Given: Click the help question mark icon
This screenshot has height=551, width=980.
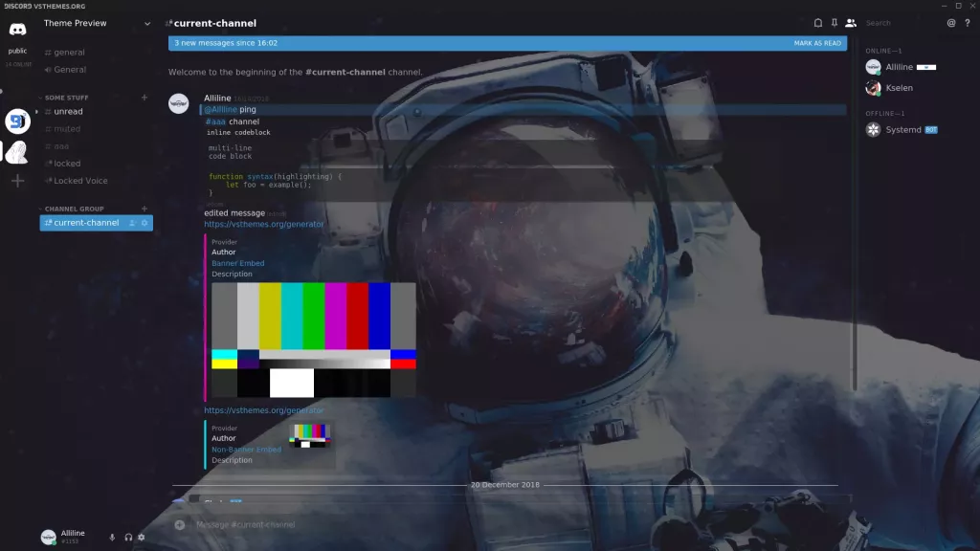Looking at the screenshot, I should pos(967,22).
